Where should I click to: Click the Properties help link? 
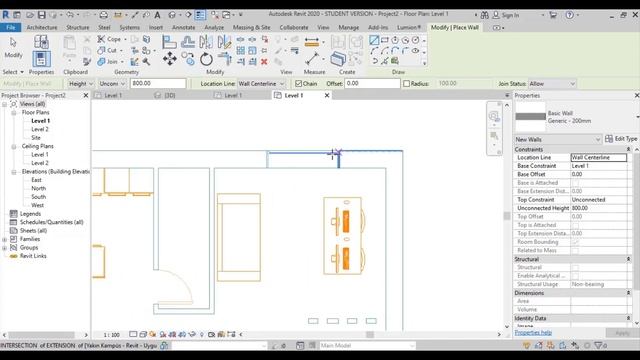click(533, 333)
